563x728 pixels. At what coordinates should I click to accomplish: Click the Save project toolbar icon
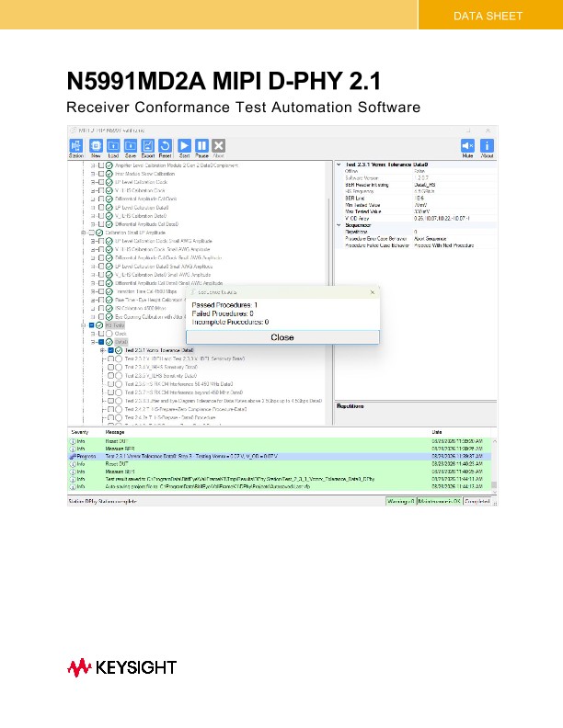click(131, 146)
